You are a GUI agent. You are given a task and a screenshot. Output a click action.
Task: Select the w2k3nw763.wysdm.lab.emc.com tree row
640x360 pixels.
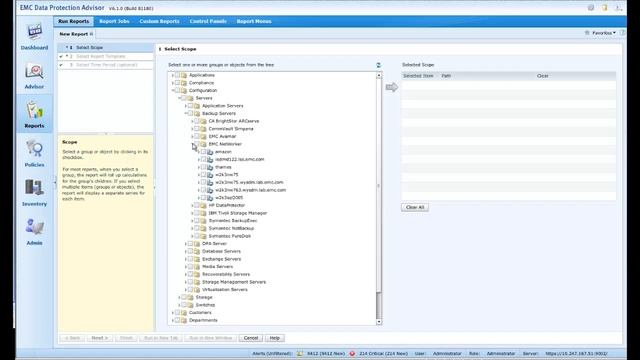(251, 190)
